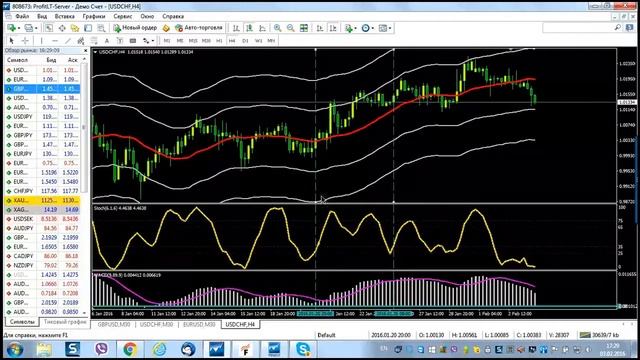Open the Справка menu
The width and height of the screenshot is (640, 360).
click(x=173, y=16)
